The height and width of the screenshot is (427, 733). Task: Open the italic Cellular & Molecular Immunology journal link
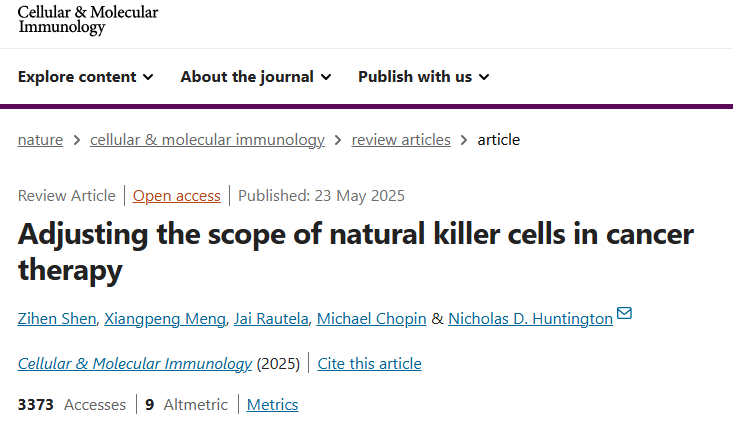[135, 364]
